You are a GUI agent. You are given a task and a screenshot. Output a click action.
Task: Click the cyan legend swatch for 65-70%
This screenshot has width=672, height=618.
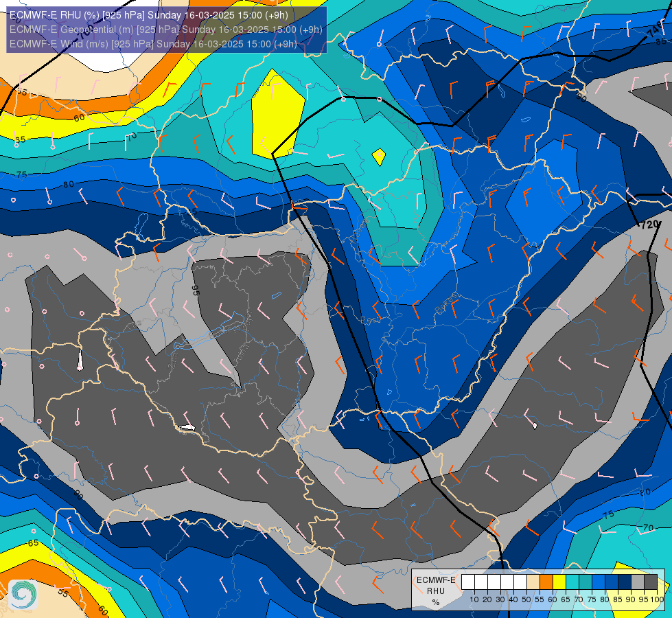572,582
